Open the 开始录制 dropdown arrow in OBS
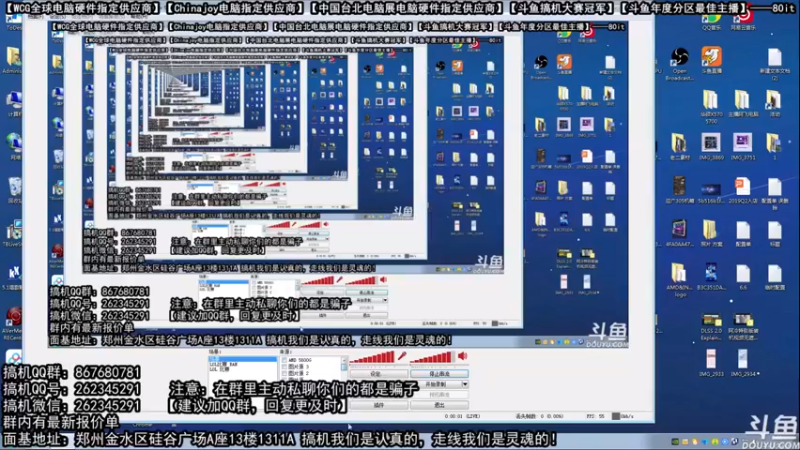 pos(465,384)
